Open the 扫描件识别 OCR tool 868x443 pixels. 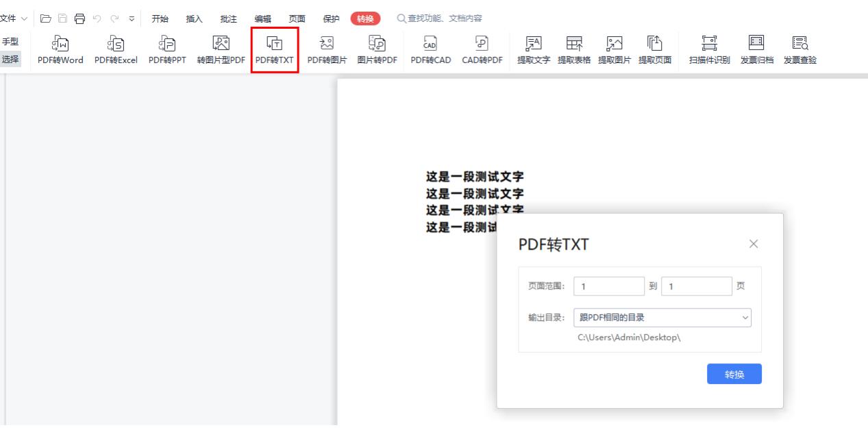(710, 48)
